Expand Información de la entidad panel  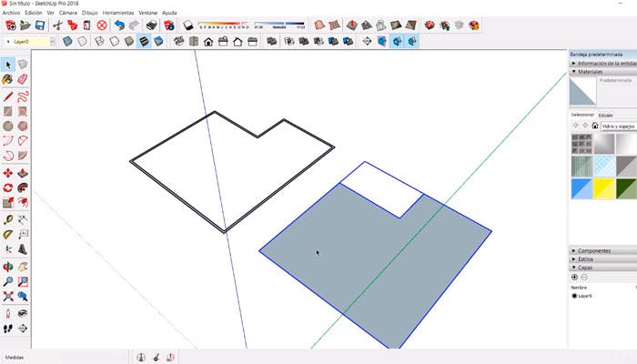click(602, 64)
